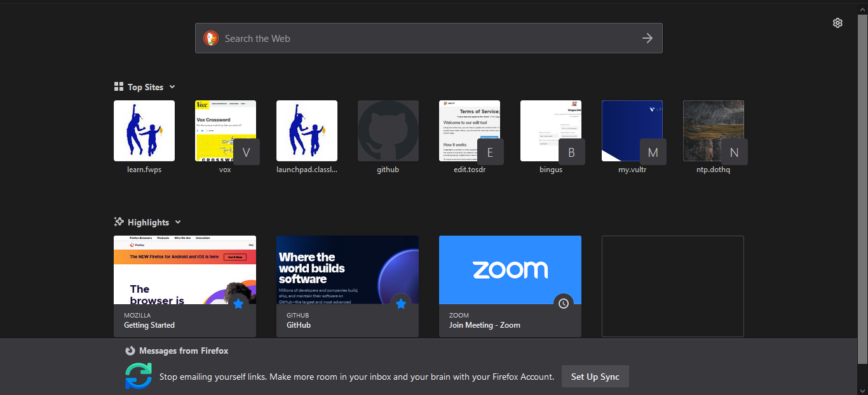Focus the Search the Web field
The height and width of the screenshot is (395, 868).
pyautogui.click(x=429, y=38)
